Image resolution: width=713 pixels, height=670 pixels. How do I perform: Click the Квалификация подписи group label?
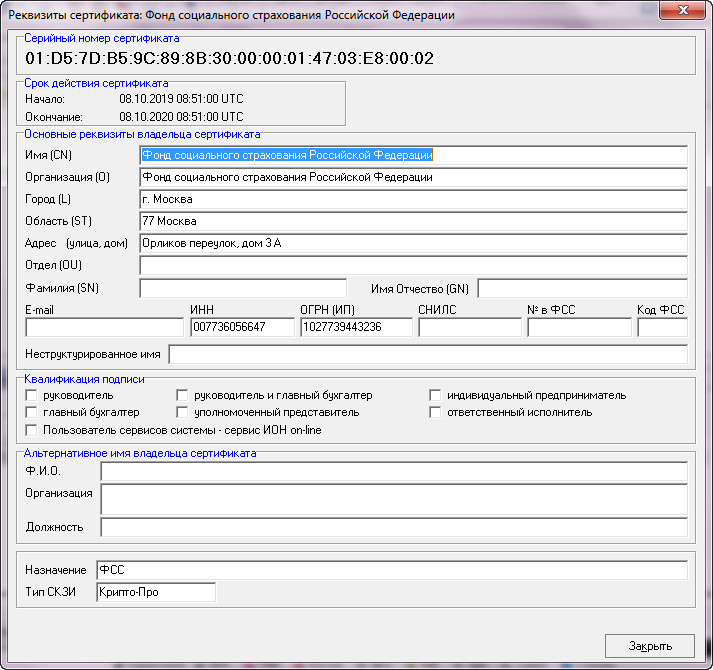85,379
